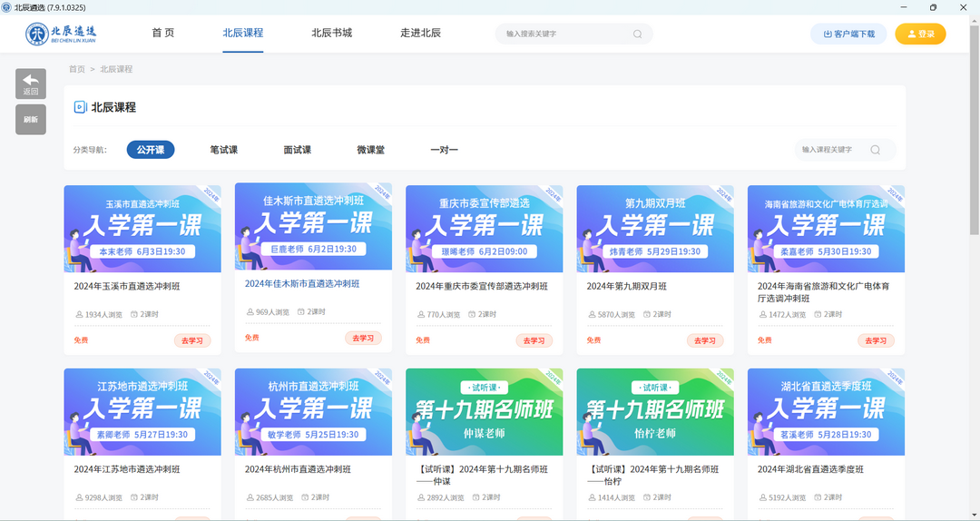Image resolution: width=980 pixels, height=521 pixels.
Task: Select the 公开课 category filter
Action: pyautogui.click(x=151, y=150)
